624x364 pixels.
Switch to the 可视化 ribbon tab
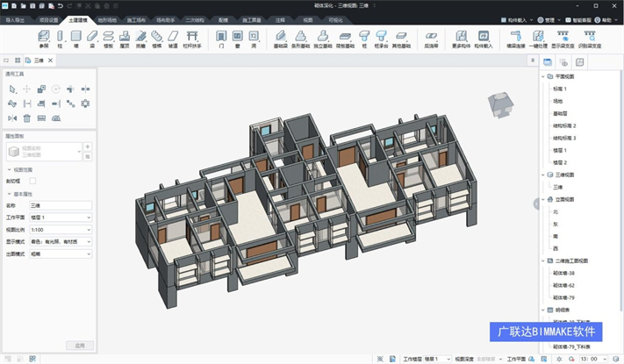pos(335,20)
